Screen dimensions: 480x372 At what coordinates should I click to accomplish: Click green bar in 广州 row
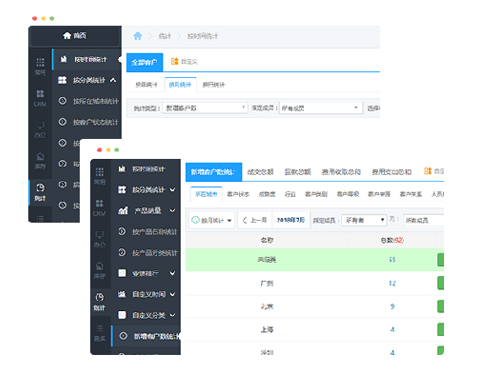pyautogui.click(x=440, y=283)
